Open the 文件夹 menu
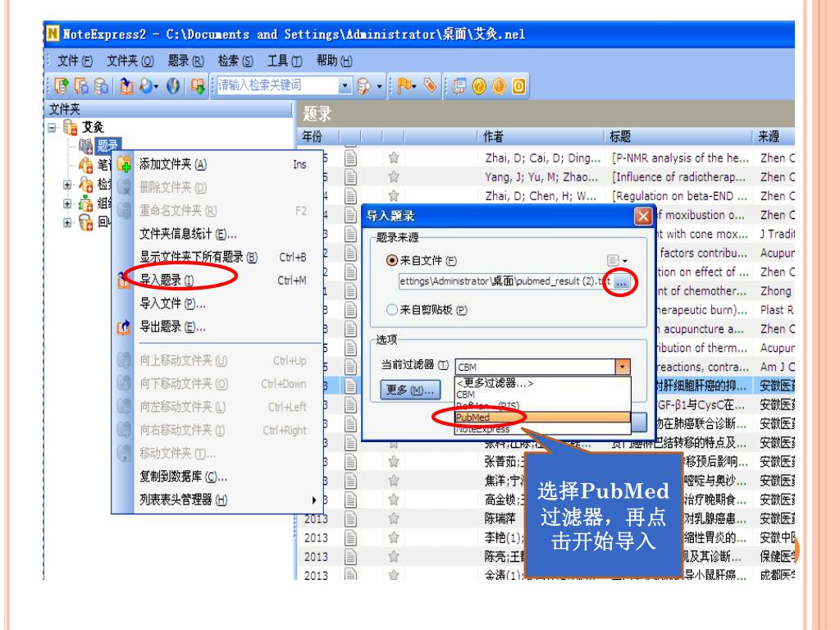This screenshot has width=840, height=630. pyautogui.click(x=130, y=61)
